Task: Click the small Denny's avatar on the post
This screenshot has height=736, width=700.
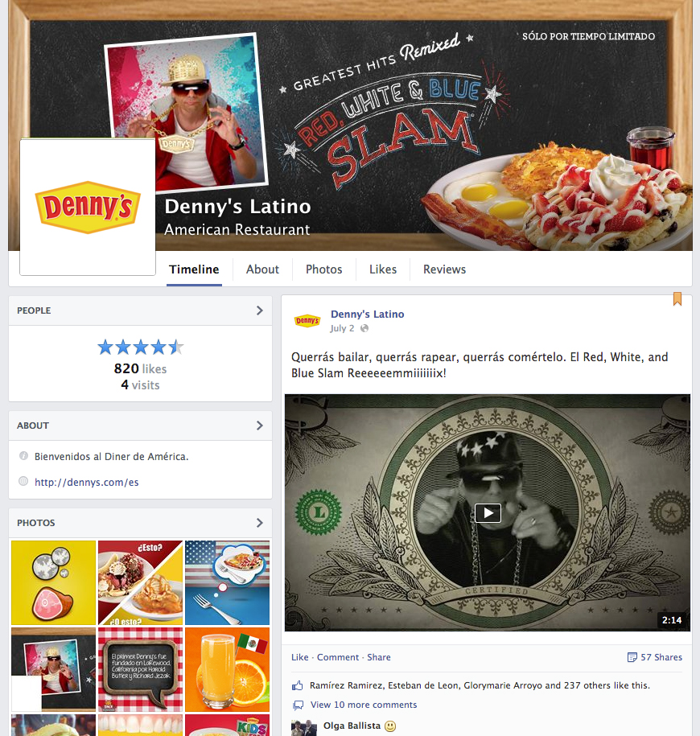Action: click(307, 321)
